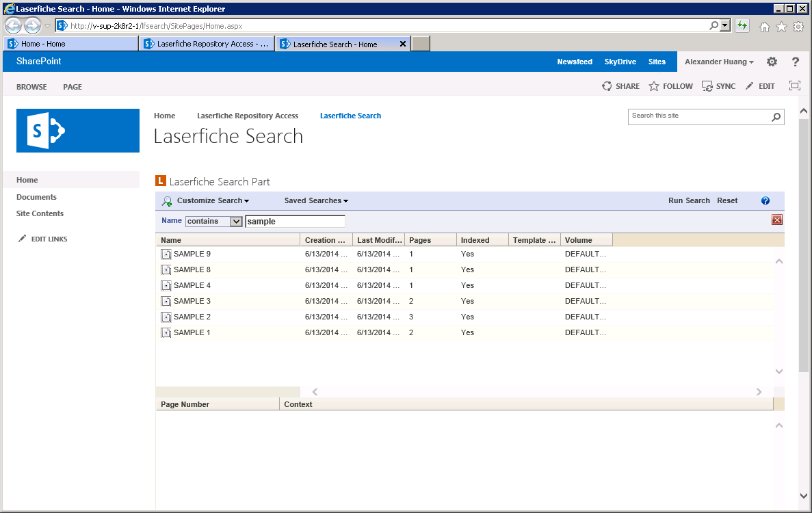The image size is (812, 513).
Task: Click the orange Laserfiche web part icon
Action: tap(161, 181)
